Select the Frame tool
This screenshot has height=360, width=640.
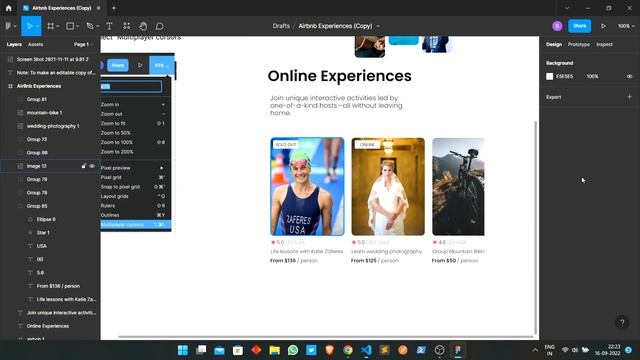(x=51, y=26)
